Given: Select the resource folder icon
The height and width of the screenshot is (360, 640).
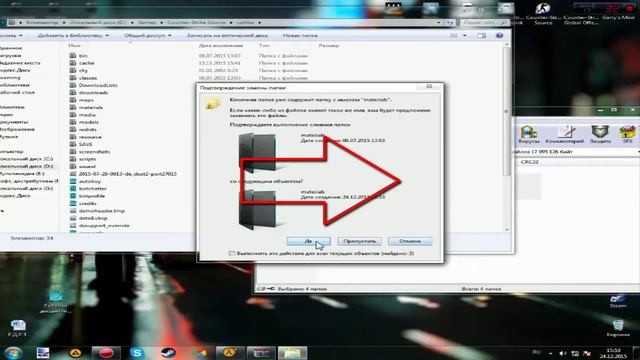Looking at the screenshot, I should 73,137.
